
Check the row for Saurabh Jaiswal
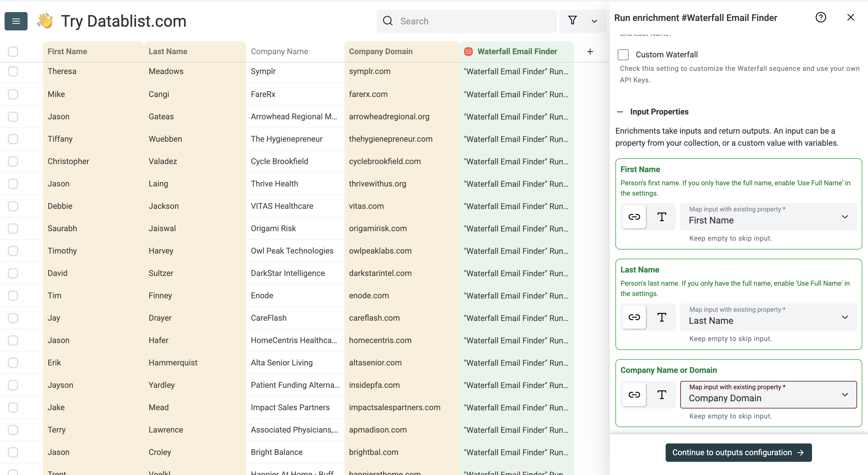[x=13, y=229]
